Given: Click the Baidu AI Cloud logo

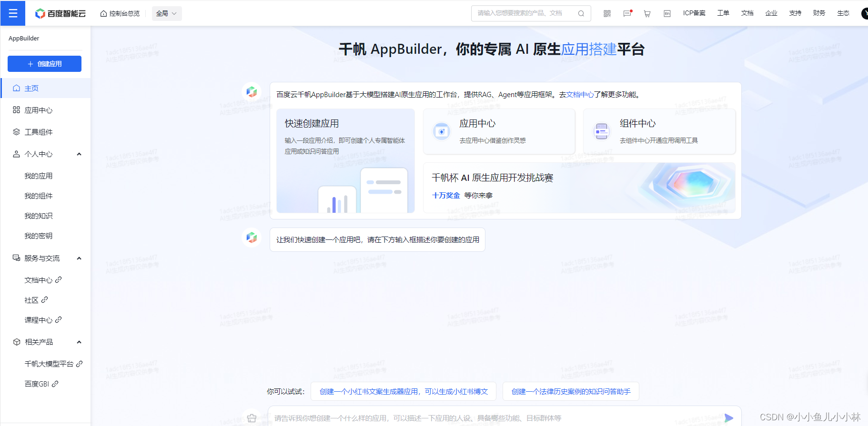Looking at the screenshot, I should click(61, 13).
